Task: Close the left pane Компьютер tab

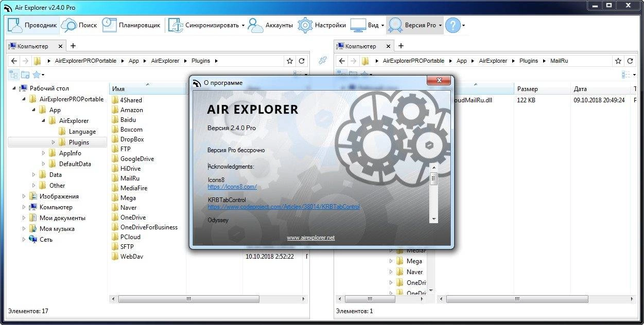Action: coord(61,46)
